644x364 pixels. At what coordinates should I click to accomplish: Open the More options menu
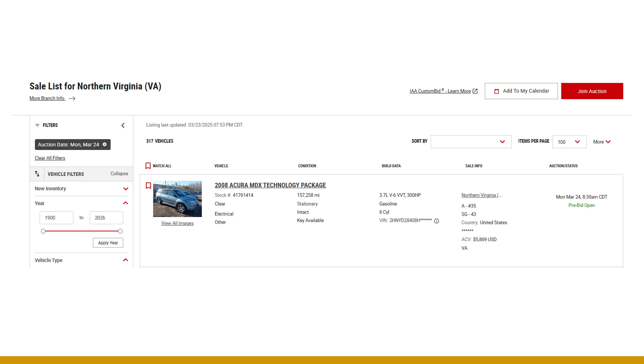[x=601, y=142]
